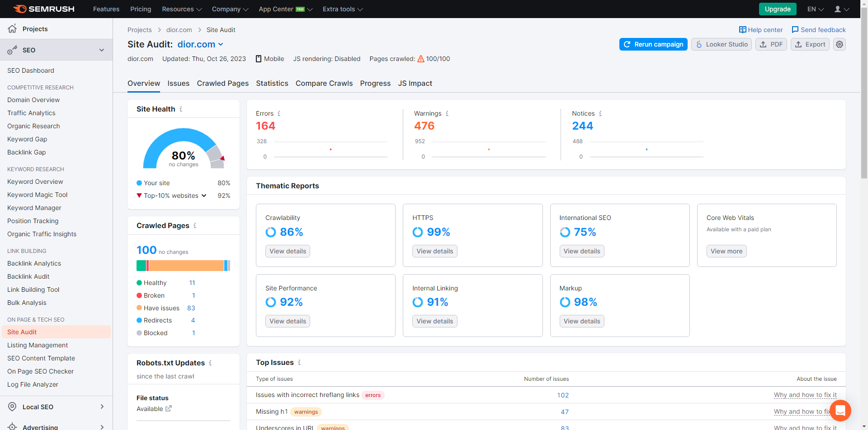Go to Projects breadcrumb link
The height and width of the screenshot is (430, 868).
coord(140,30)
